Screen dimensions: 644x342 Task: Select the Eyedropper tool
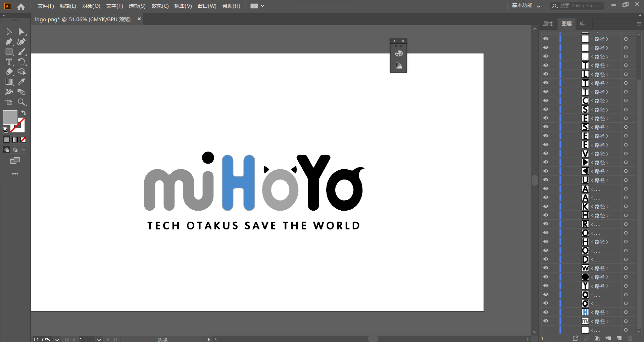coord(21,82)
